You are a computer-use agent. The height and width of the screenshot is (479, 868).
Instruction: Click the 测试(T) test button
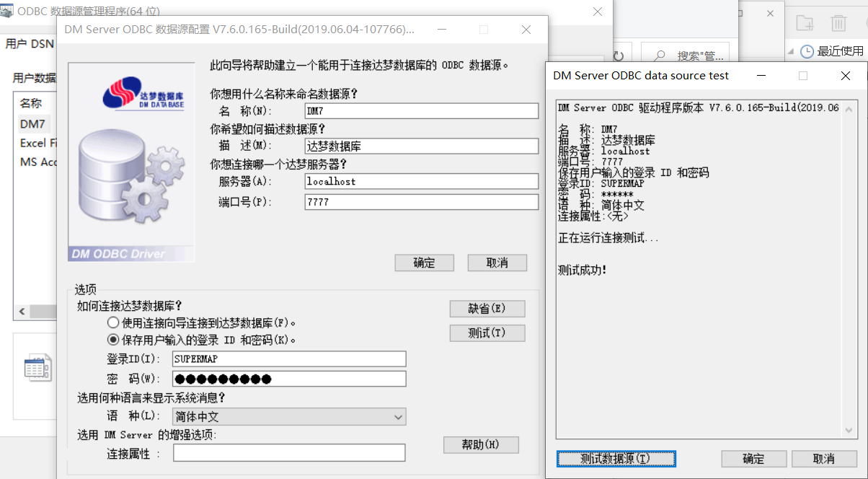(487, 333)
